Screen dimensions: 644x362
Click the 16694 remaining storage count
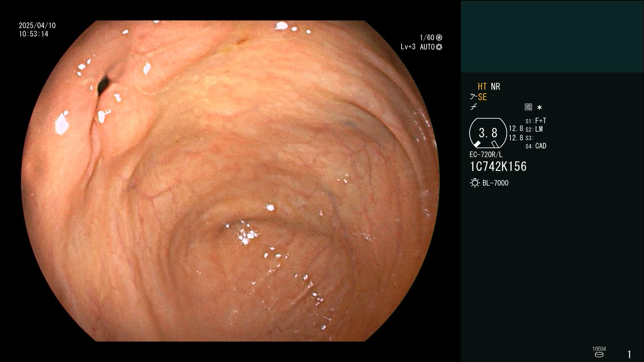[599, 349]
